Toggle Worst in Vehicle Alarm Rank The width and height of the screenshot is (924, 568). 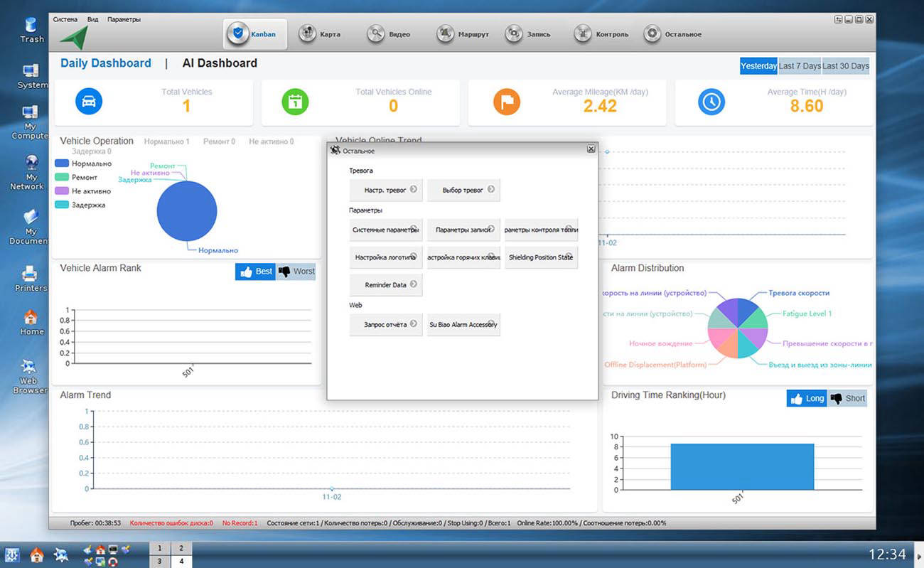tap(296, 272)
